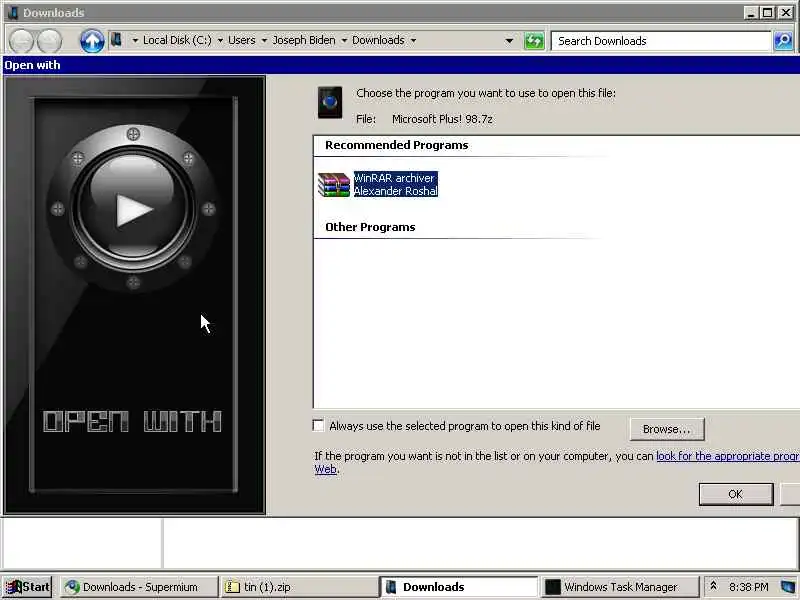Select the WinRAR archiver program icon
Screen dimensions: 800x600
334,184
